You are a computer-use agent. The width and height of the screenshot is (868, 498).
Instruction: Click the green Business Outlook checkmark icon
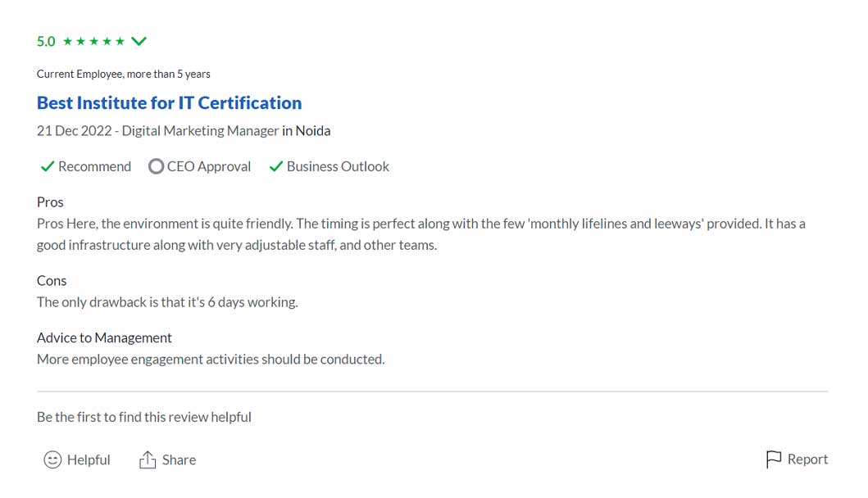coord(276,166)
